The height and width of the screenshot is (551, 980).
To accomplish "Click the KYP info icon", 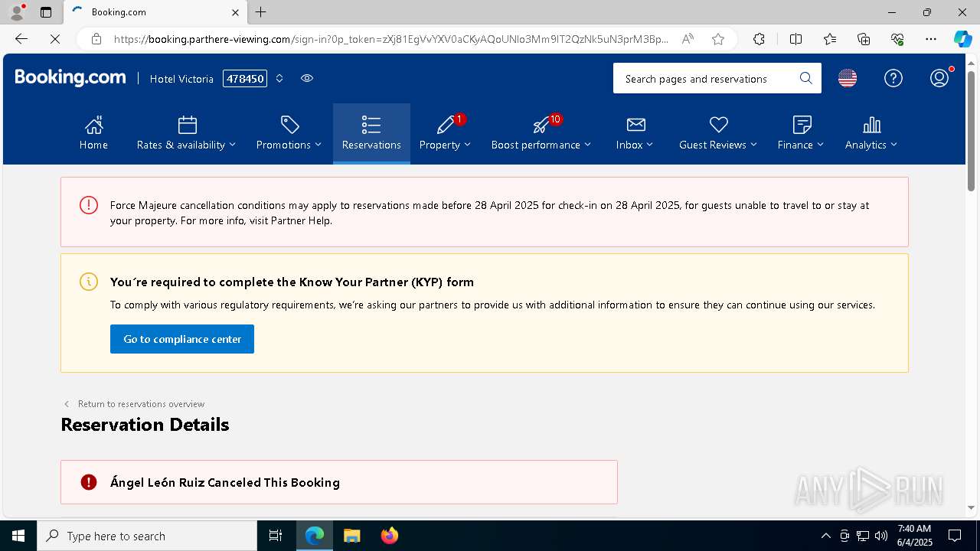I will (x=89, y=282).
